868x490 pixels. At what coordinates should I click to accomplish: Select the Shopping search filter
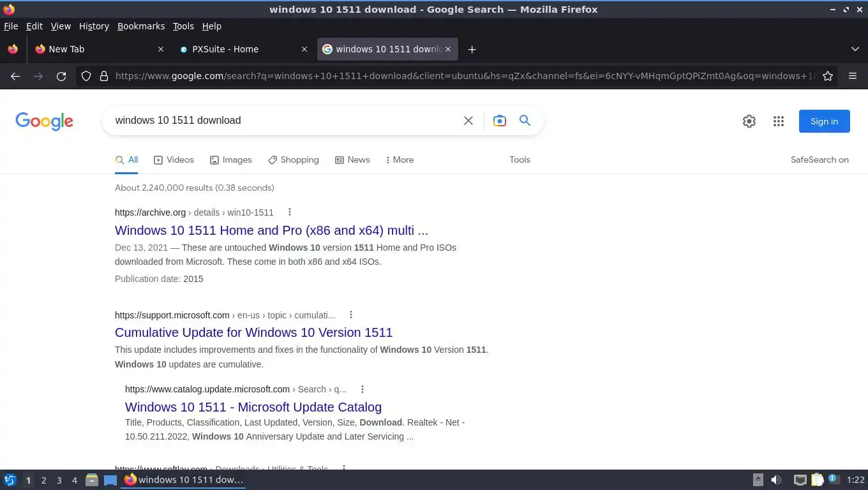(x=293, y=160)
